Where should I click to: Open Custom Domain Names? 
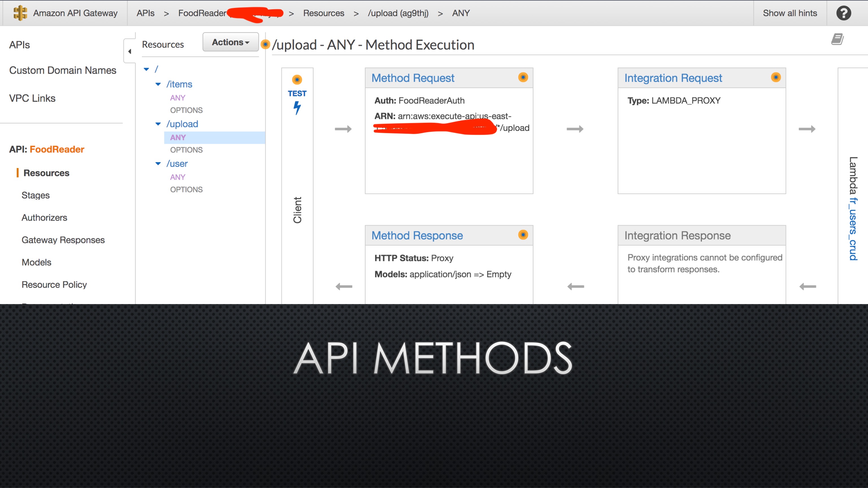point(63,70)
